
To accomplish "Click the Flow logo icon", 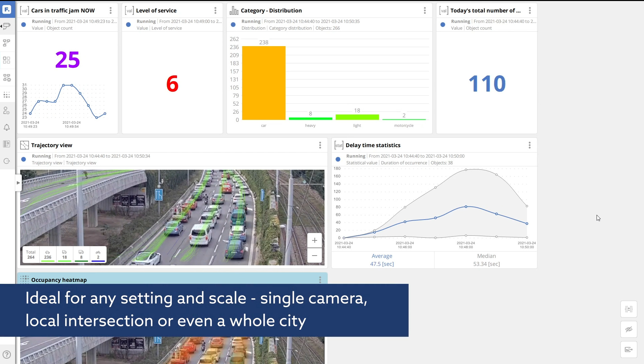I will coord(7,9).
